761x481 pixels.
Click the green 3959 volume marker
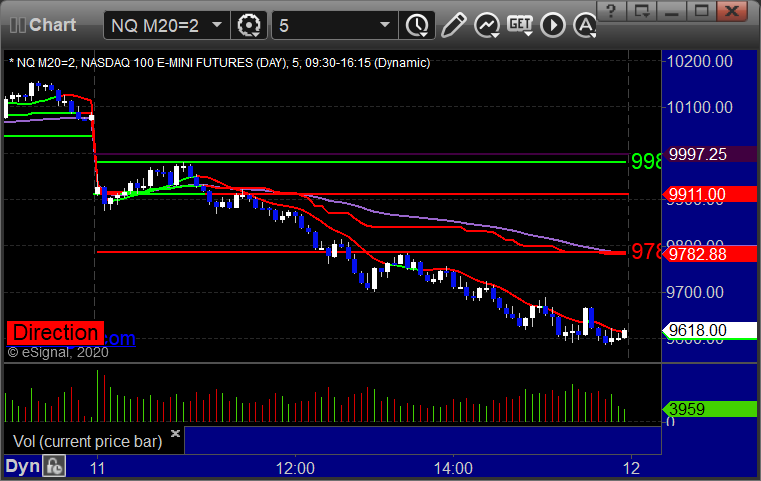coord(710,409)
